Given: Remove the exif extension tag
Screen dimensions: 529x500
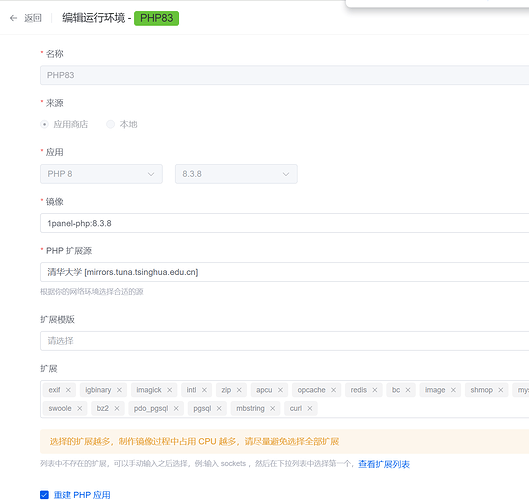Looking at the screenshot, I should click(x=68, y=390).
